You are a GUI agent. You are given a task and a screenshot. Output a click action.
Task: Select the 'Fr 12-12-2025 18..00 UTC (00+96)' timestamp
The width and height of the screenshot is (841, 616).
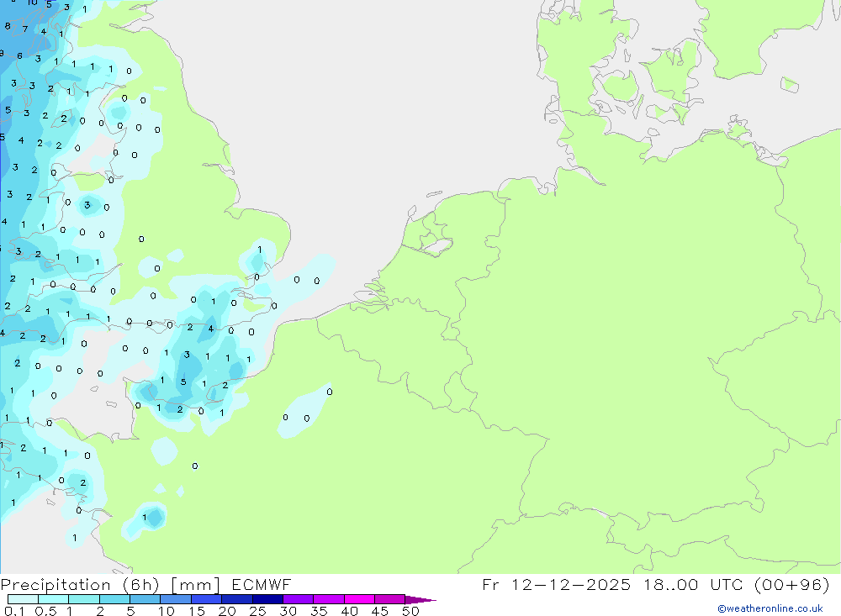click(x=656, y=584)
